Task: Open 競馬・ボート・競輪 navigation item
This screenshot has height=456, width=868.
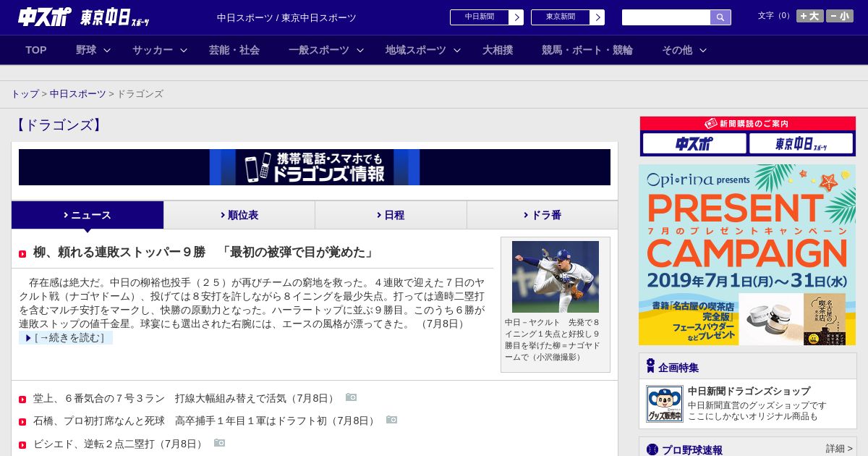Action: click(587, 50)
